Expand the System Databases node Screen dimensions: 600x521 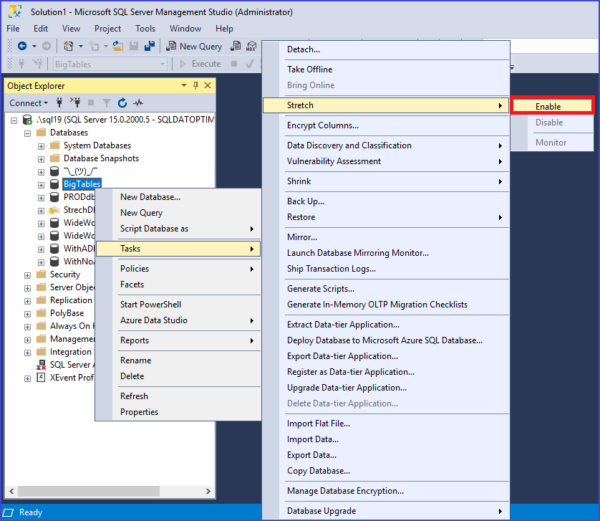pos(41,147)
